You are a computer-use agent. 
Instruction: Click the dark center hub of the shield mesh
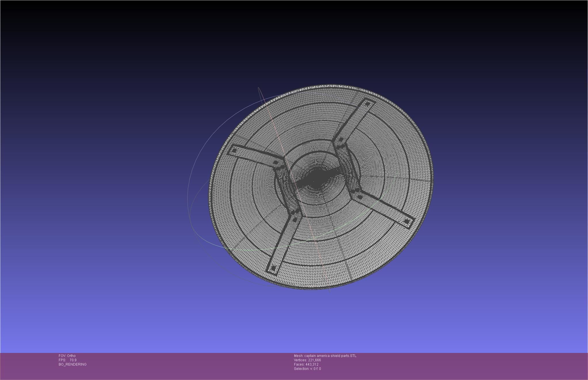click(x=317, y=178)
